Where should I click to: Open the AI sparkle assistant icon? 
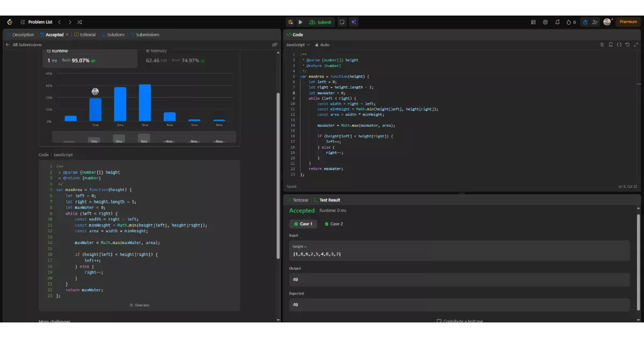(354, 22)
